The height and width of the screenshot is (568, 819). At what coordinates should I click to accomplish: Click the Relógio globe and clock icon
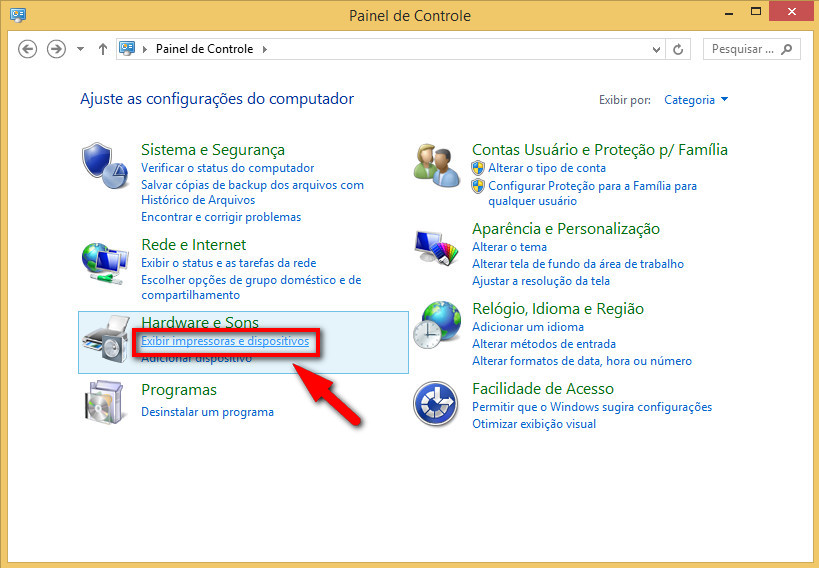click(x=437, y=325)
